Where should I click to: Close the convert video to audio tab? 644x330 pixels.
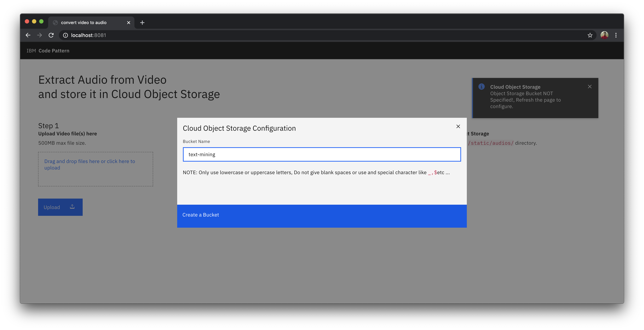point(128,23)
